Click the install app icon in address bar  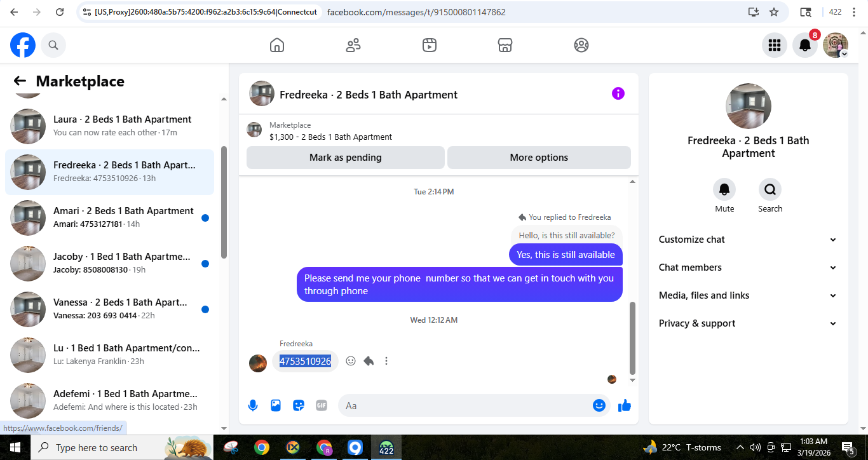pyautogui.click(x=754, y=12)
